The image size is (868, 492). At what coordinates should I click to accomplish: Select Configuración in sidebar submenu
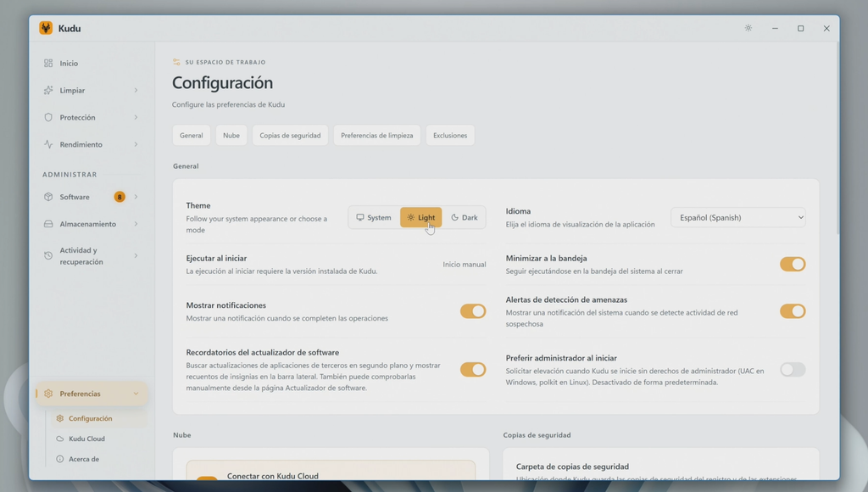[98, 418]
